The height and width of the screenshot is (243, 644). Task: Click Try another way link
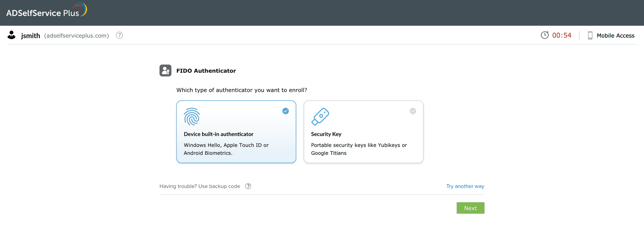465,186
